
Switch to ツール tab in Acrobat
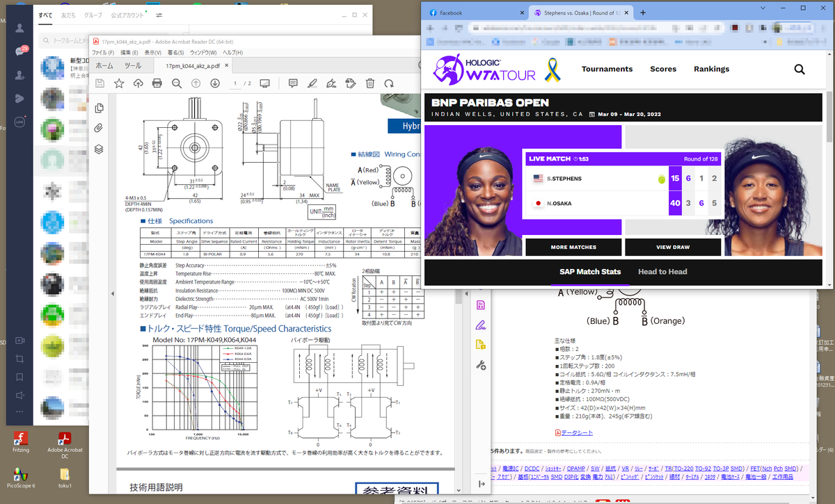[x=132, y=66]
